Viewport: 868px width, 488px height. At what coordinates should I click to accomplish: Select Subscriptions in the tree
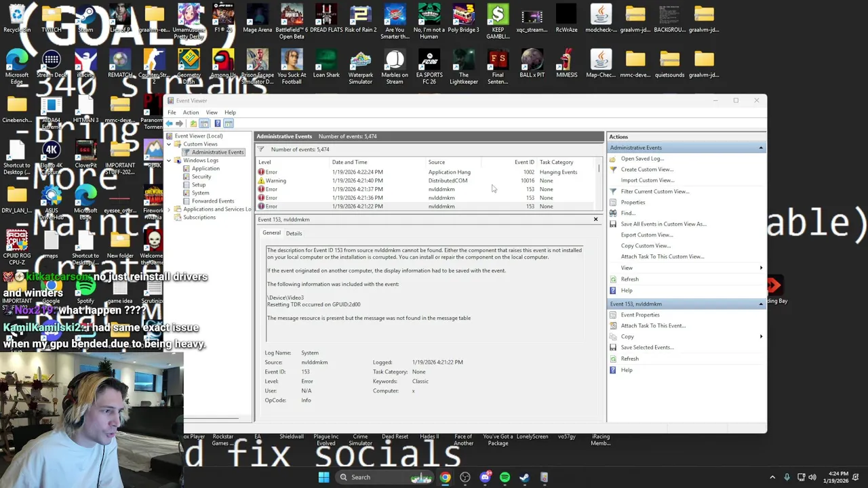[x=199, y=218]
